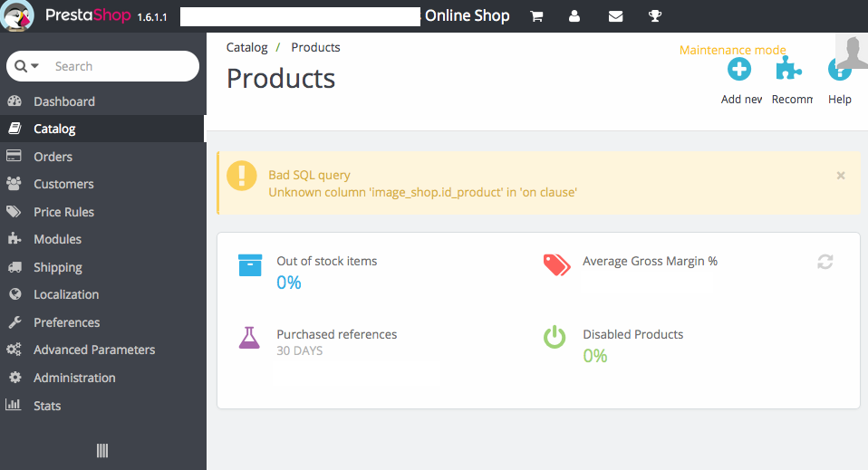Click the sidebar Search input field
This screenshot has height=470, width=868.
pyautogui.click(x=118, y=66)
